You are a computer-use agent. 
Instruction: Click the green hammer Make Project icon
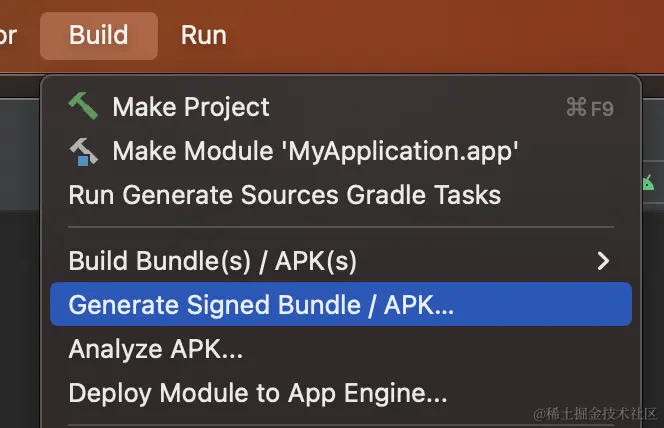pos(83,106)
